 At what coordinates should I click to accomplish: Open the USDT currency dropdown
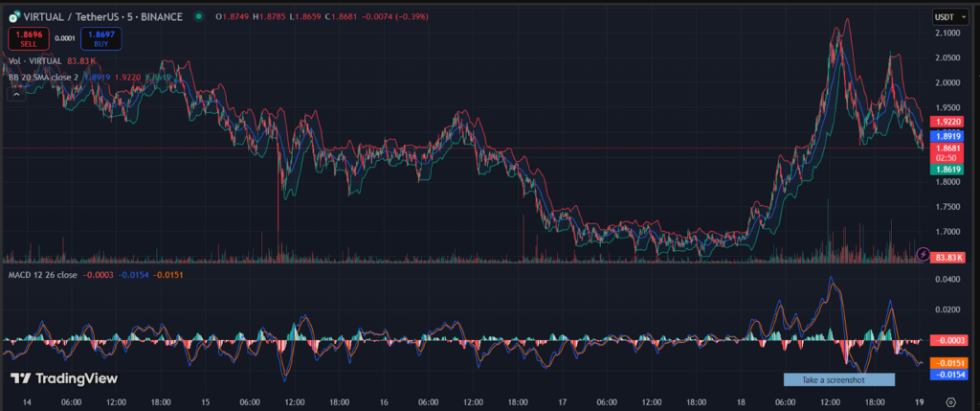point(948,16)
